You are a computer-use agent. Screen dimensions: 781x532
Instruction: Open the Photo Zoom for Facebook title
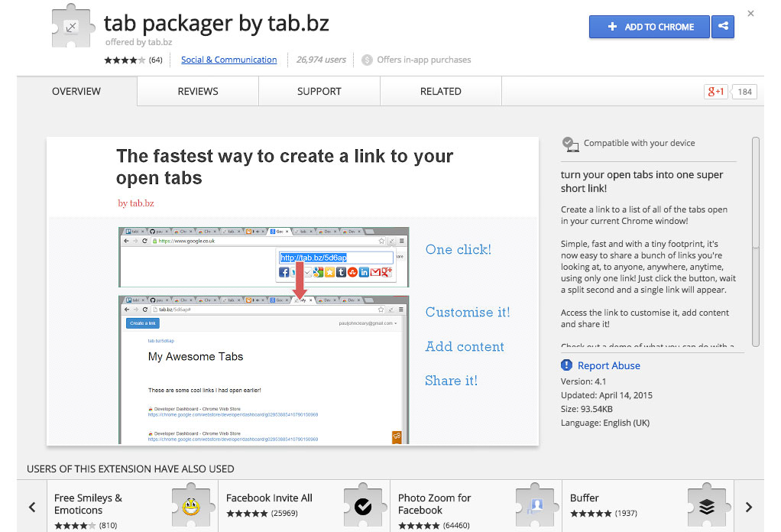[434, 504]
